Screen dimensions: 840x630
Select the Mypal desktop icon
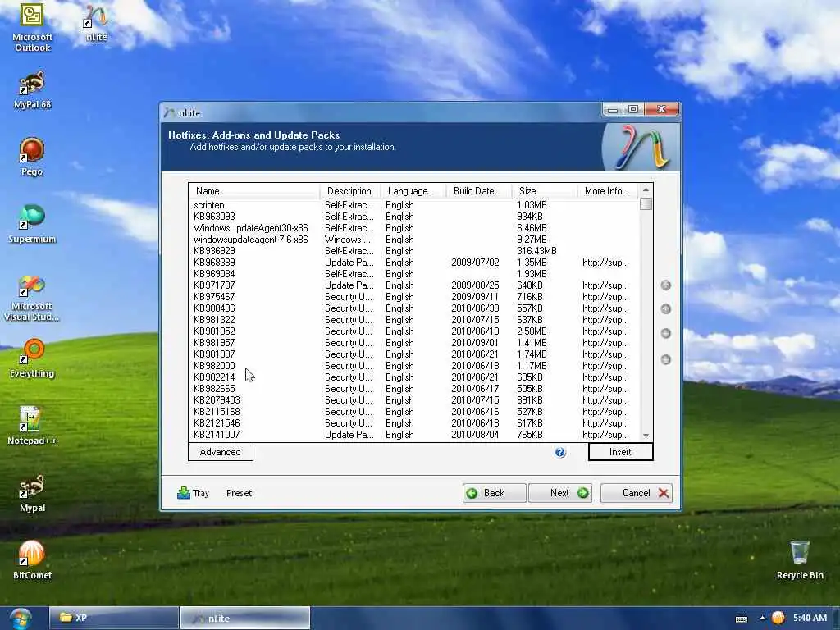pyautogui.click(x=32, y=493)
